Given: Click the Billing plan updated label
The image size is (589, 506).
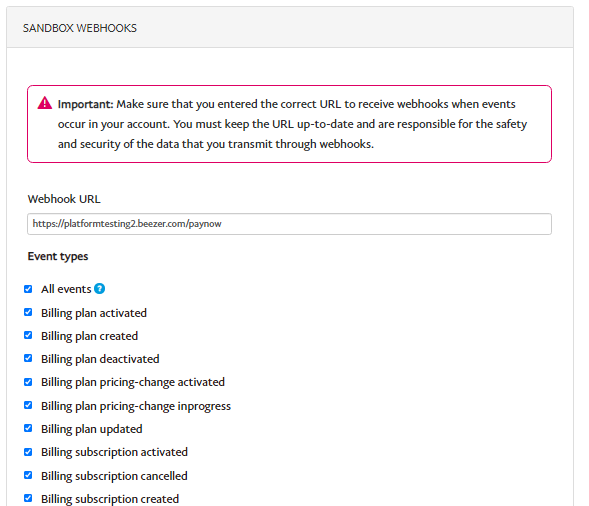Looking at the screenshot, I should [x=92, y=429].
